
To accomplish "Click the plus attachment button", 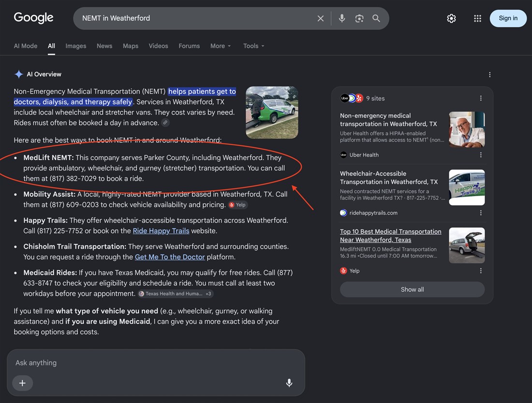I will point(22,383).
